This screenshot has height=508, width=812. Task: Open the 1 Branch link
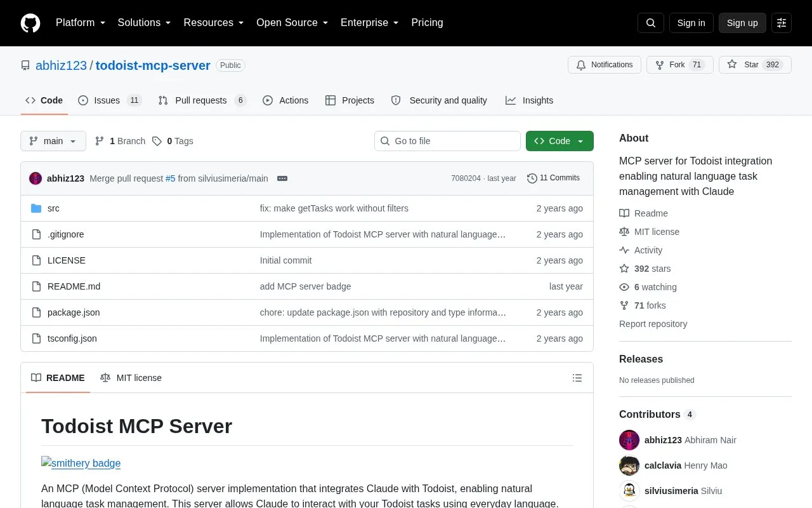120,141
